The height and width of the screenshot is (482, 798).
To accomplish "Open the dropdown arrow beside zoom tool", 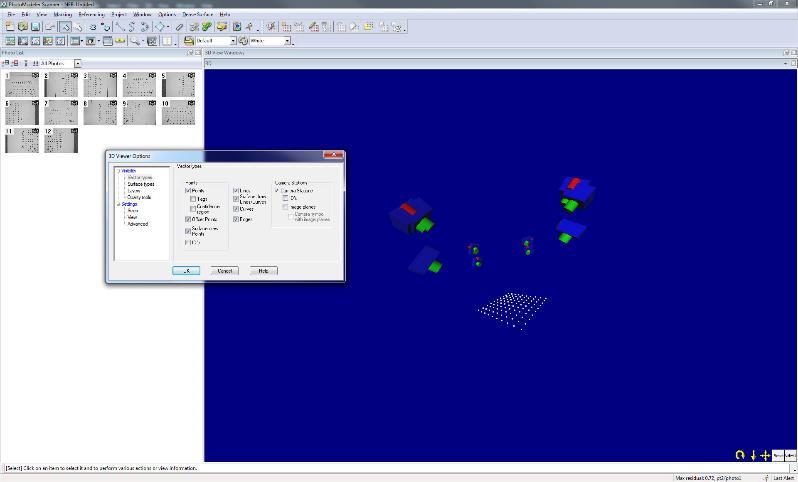I will pos(143,41).
